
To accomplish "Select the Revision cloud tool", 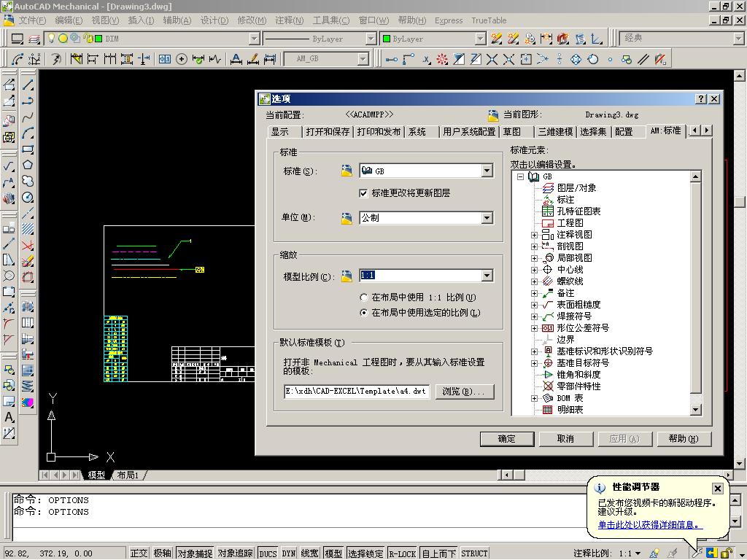I will 28,182.
